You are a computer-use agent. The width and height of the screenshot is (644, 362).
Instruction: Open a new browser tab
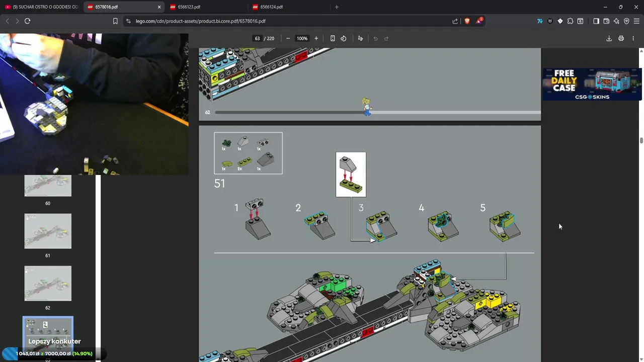coord(337,7)
